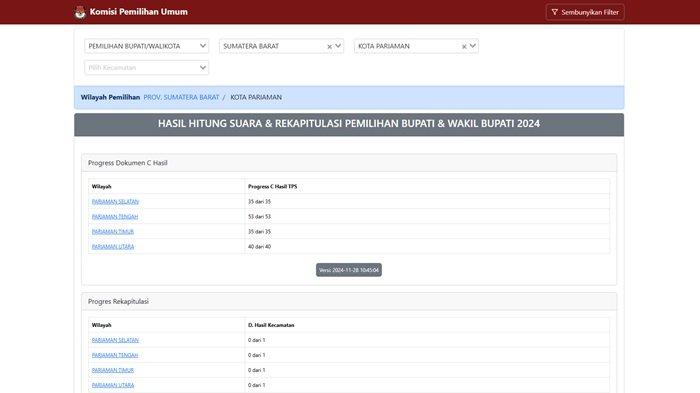Open PARIAMAN TENGAH in the C Hasil table

click(115, 217)
